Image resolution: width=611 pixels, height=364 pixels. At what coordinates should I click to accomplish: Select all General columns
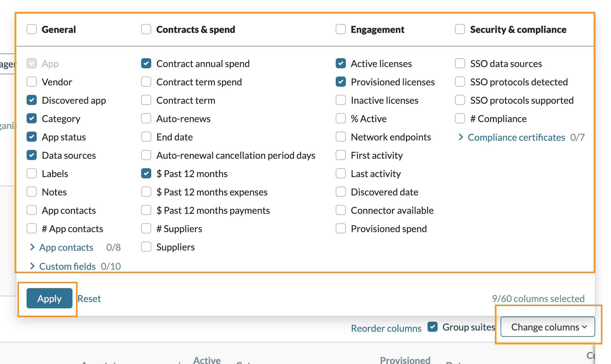click(31, 29)
